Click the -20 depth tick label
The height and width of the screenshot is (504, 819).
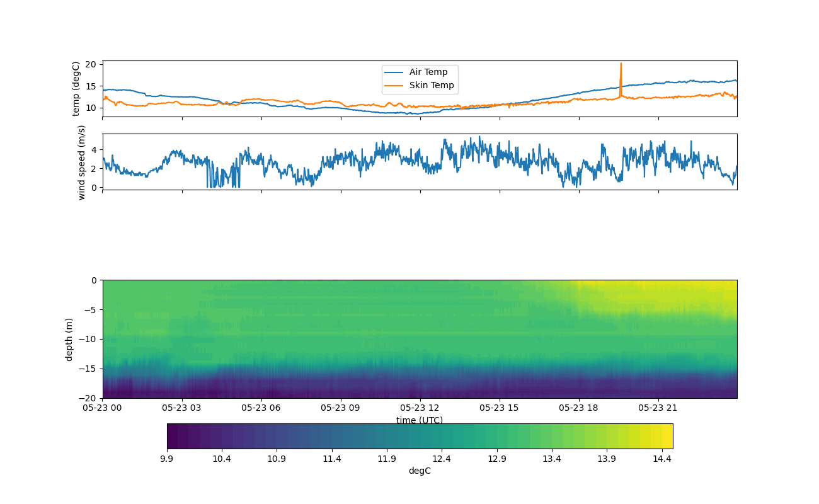(x=90, y=398)
